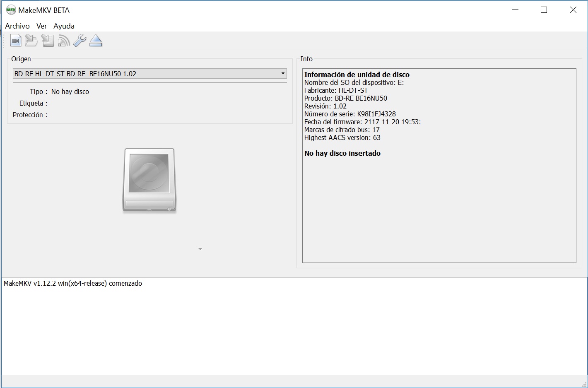Click the serial number K98I1FJ4328 line

pos(350,114)
